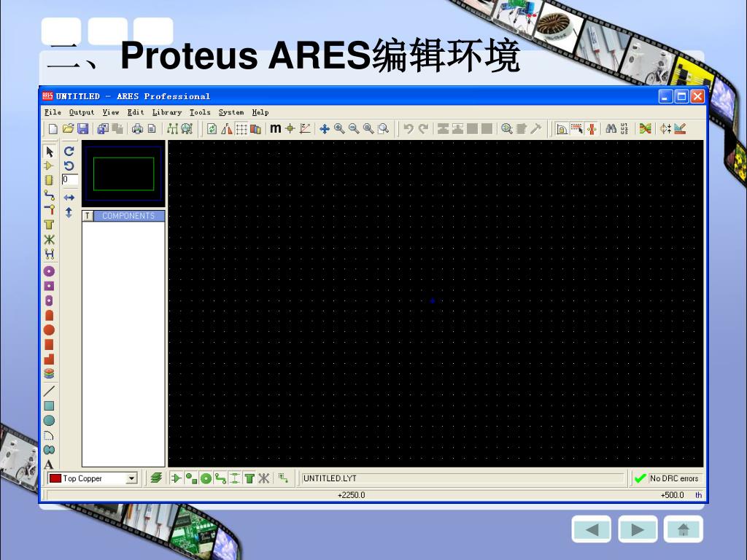Toggle the auto track necking icon
Screen dimensions: 747x560
[592, 128]
